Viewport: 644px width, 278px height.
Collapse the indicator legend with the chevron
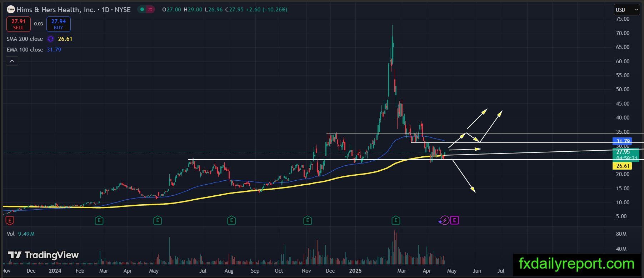tap(12, 61)
